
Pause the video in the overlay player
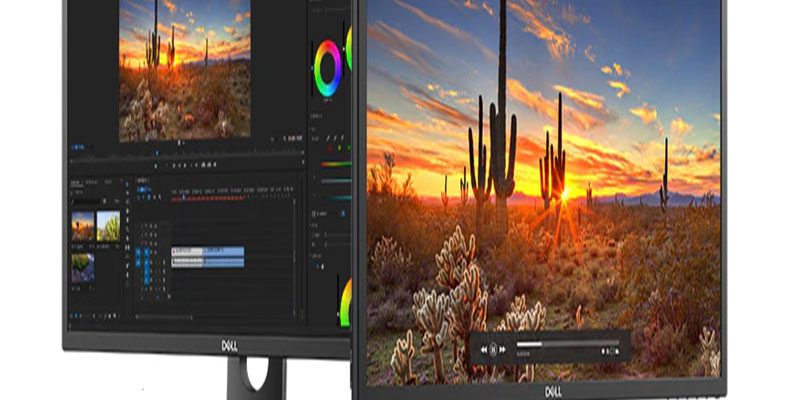493,350
